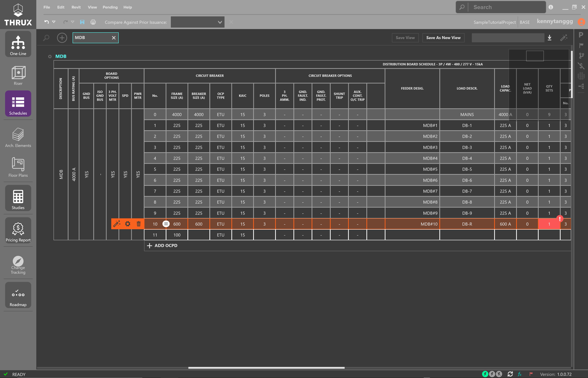Image resolution: width=588 pixels, height=378 pixels.
Task: Click the clear compare X button
Action: (x=231, y=22)
